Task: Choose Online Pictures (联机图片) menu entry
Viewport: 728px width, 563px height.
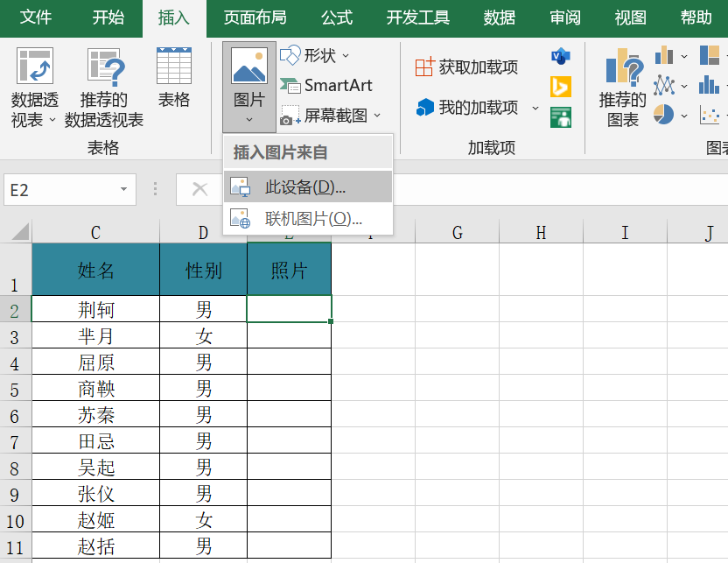Action: click(x=308, y=218)
